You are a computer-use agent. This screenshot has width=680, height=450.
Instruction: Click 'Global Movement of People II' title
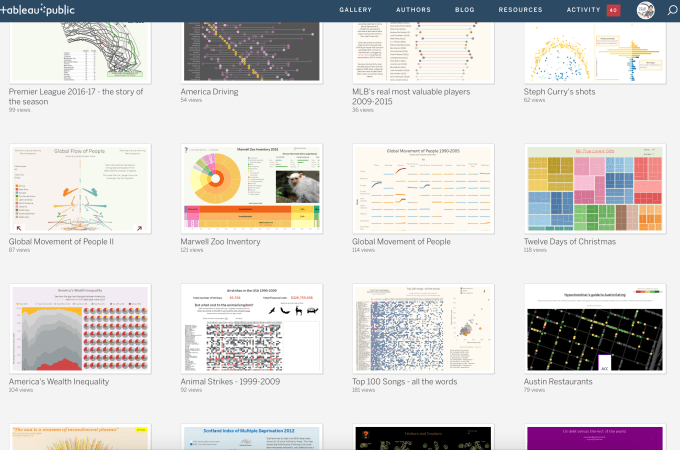click(61, 242)
